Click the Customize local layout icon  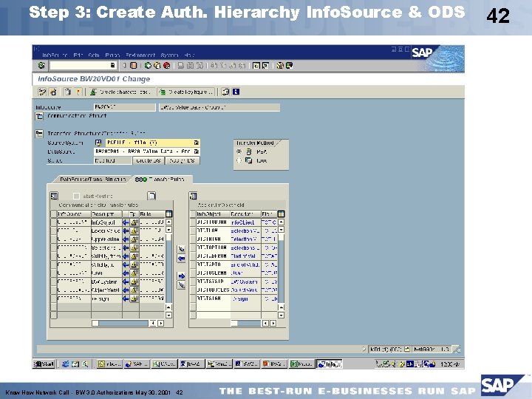pos(289,66)
